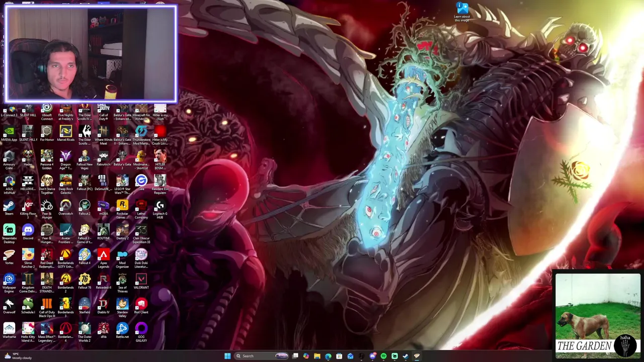Screen dimensions: 644x362
Task: Select the Fallout 4 icon
Action: (x=85, y=257)
